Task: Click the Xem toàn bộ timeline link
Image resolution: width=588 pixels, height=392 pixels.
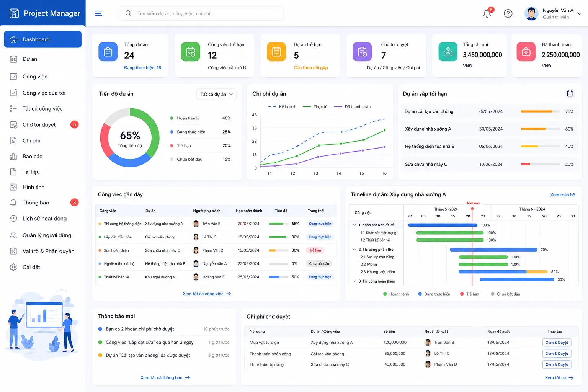Action: [562, 195]
